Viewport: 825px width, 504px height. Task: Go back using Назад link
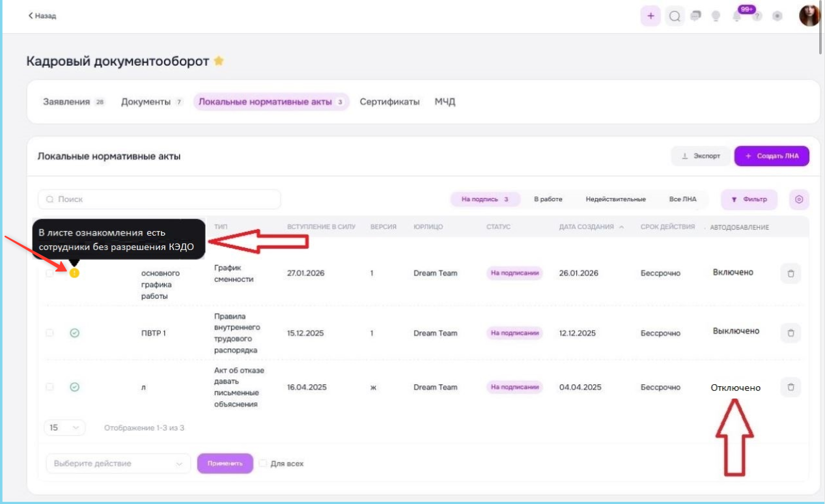pos(42,16)
